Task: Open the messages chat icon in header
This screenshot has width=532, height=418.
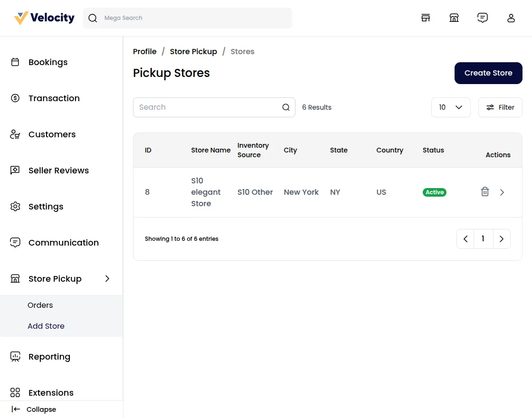Action: point(483,18)
